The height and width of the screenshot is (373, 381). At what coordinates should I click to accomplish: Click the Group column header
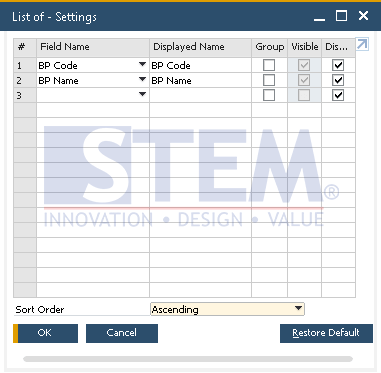[x=269, y=47]
